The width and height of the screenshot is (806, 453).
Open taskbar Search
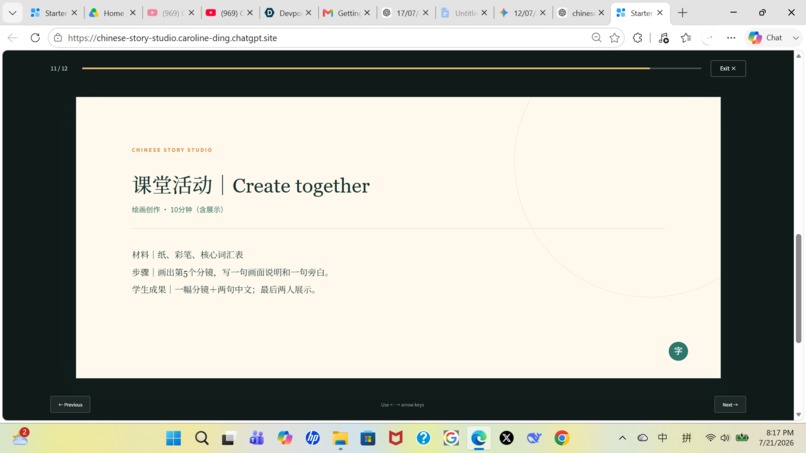click(x=202, y=438)
